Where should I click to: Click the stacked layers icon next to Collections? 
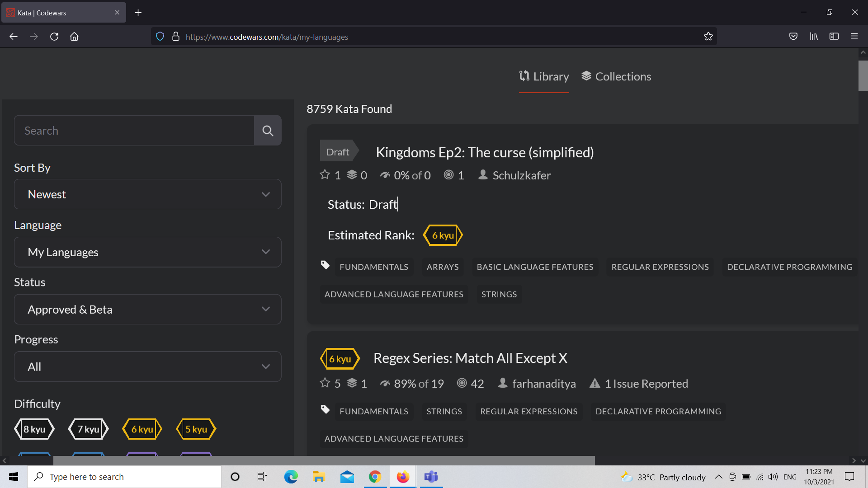tap(586, 76)
